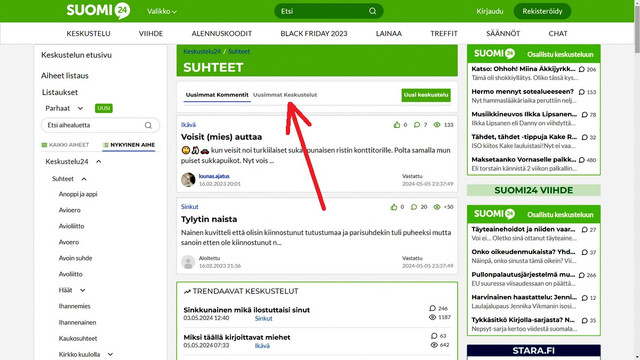Open Kaukosuhteet subcategory
The image size is (640, 360).
click(x=78, y=338)
